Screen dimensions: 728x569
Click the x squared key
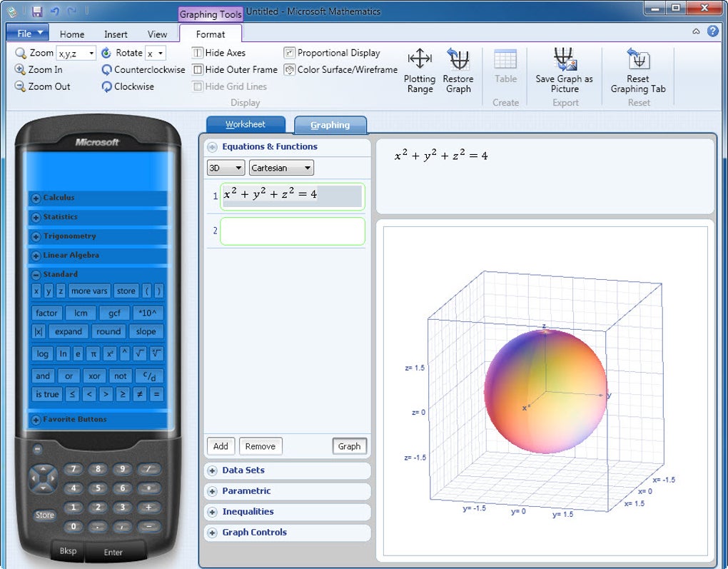pos(110,354)
